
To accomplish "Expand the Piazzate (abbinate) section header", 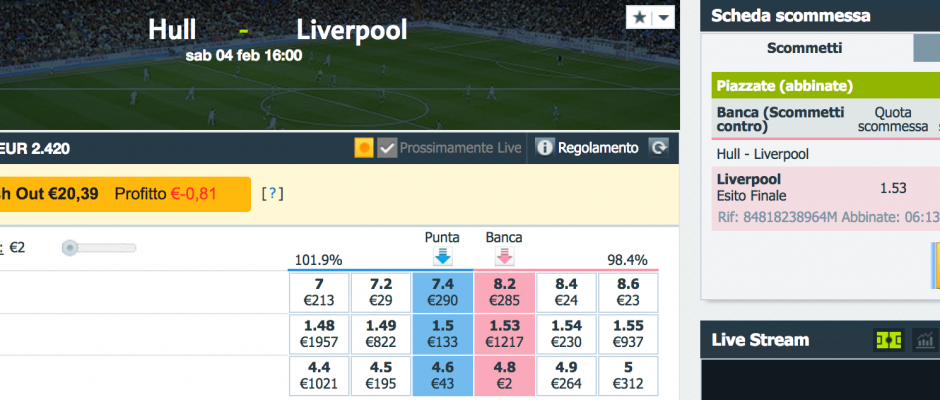I will 825,86.
